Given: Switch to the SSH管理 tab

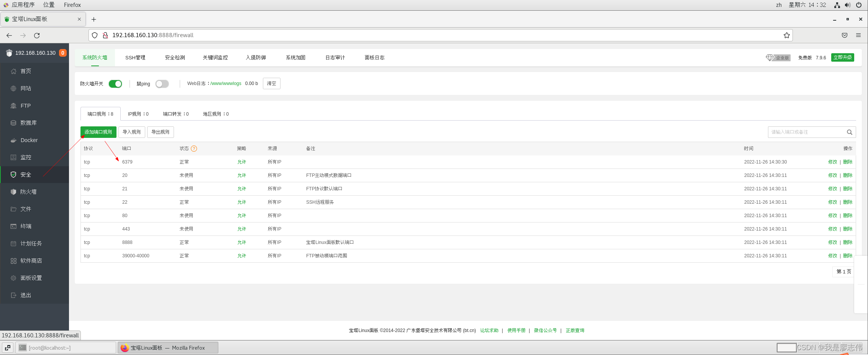Looking at the screenshot, I should [135, 58].
